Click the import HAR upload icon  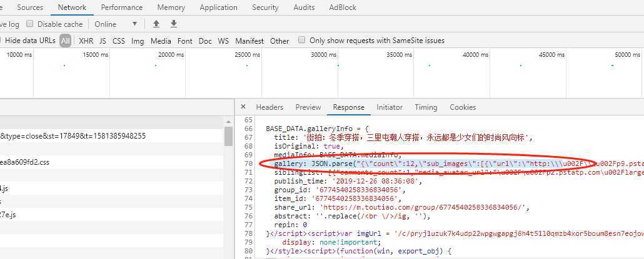[x=156, y=24]
